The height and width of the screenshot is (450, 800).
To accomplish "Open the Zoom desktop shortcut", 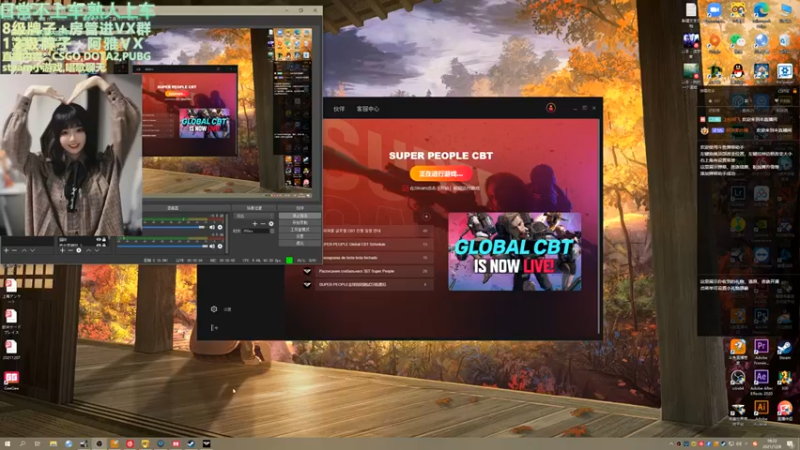I will tap(714, 10).
